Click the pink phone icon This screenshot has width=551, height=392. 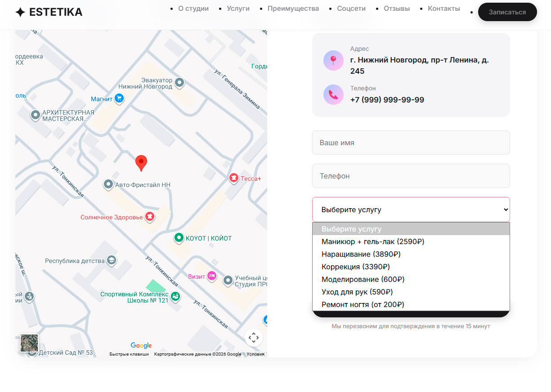pos(333,94)
